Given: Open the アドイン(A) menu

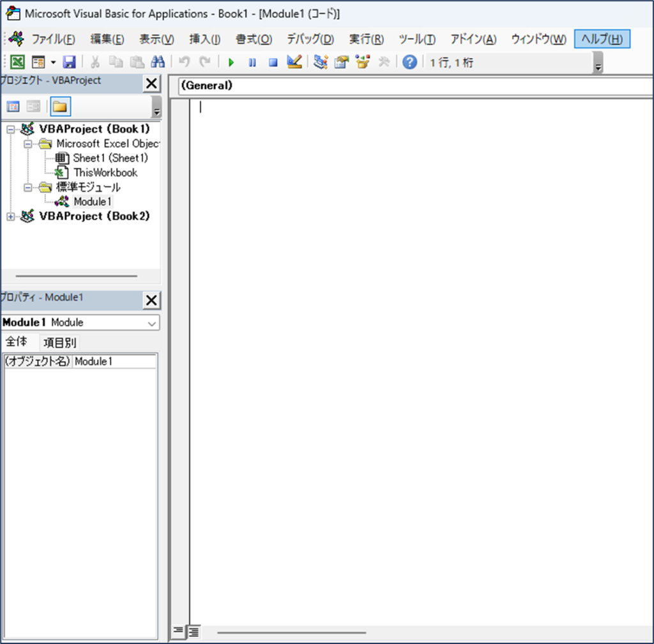Looking at the screenshot, I should 473,39.
